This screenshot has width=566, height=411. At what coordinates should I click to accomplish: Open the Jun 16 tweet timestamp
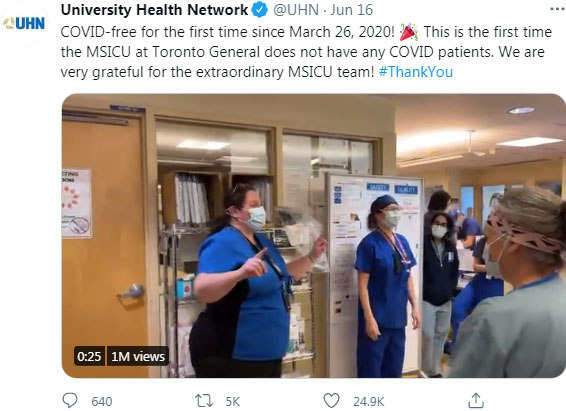coord(351,10)
